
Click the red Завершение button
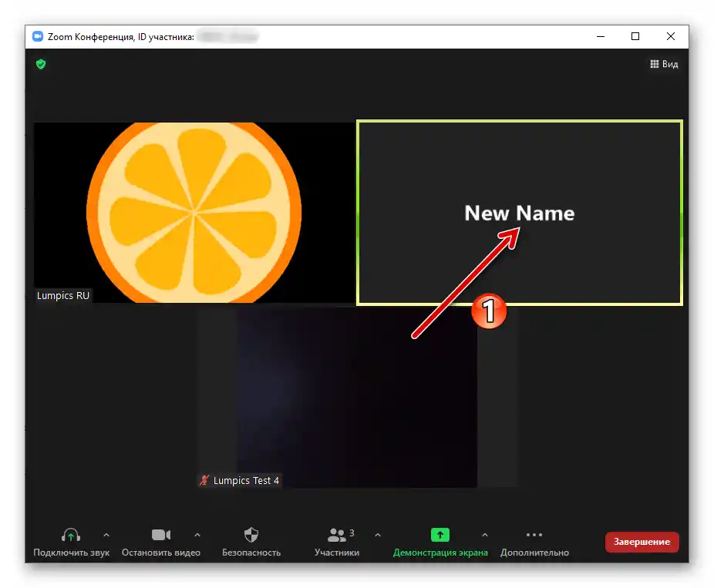tap(642, 542)
